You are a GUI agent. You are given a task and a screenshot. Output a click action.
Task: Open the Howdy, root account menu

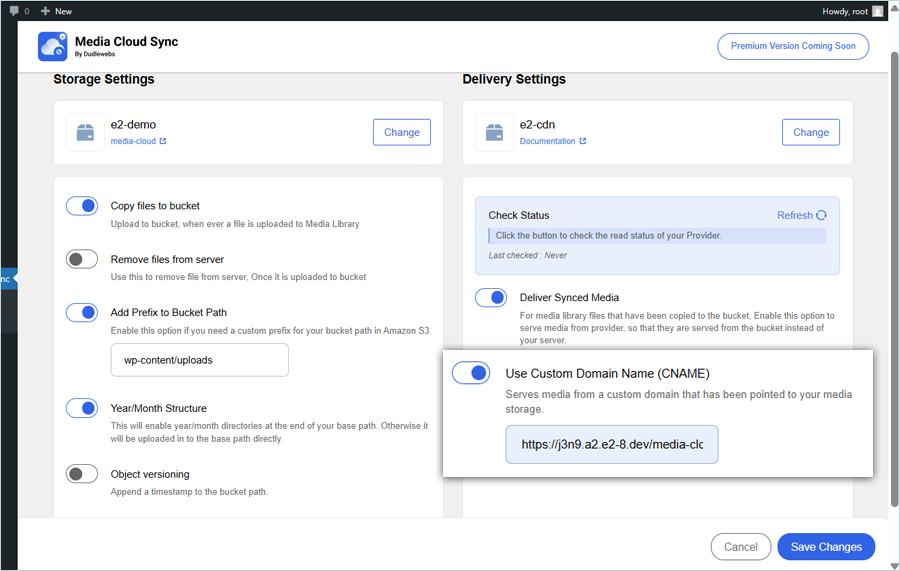(844, 11)
